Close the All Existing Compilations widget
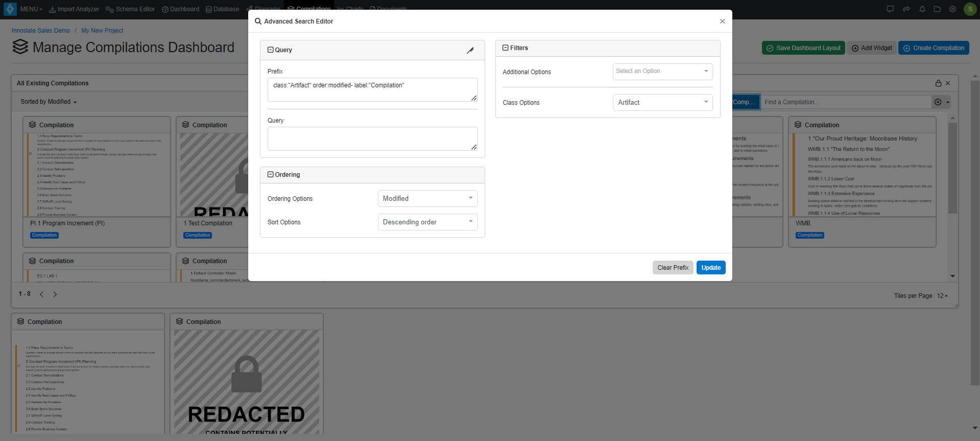 coord(948,83)
